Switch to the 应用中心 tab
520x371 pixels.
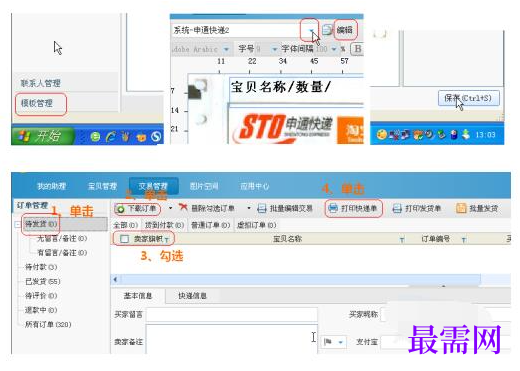tap(255, 186)
